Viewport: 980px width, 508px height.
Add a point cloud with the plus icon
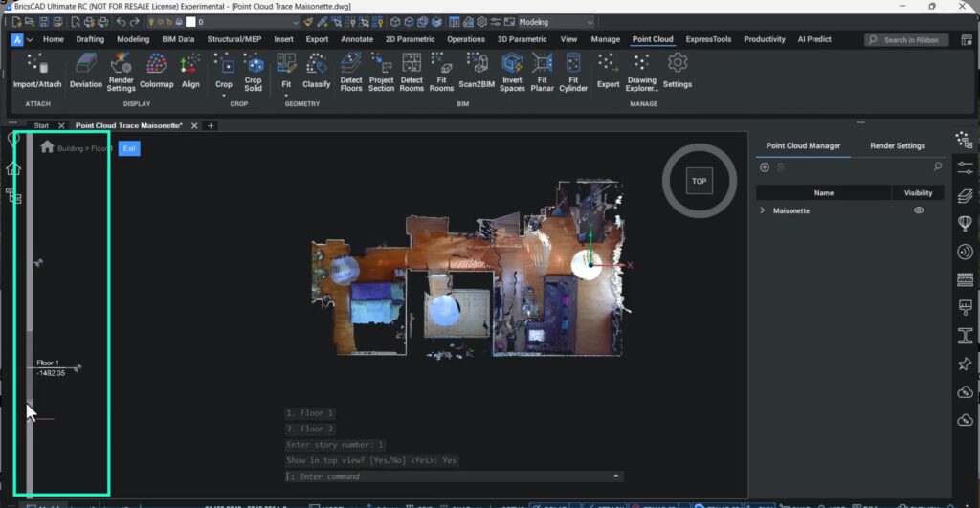(765, 166)
